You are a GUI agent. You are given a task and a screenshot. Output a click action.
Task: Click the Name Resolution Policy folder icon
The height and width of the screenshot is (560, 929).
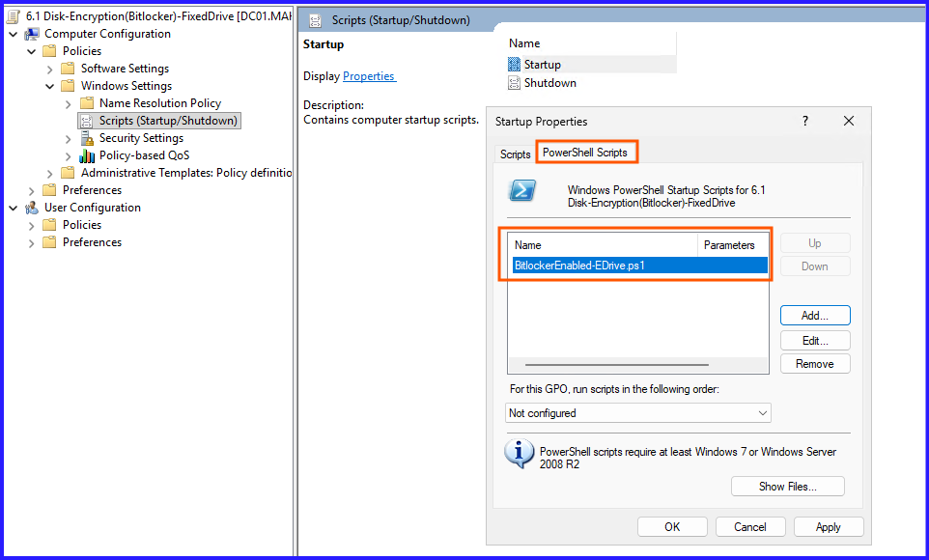pos(87,103)
